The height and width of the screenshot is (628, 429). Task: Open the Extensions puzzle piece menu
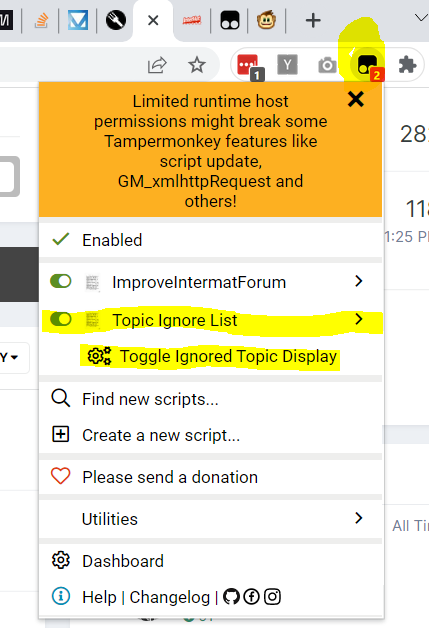click(407, 64)
